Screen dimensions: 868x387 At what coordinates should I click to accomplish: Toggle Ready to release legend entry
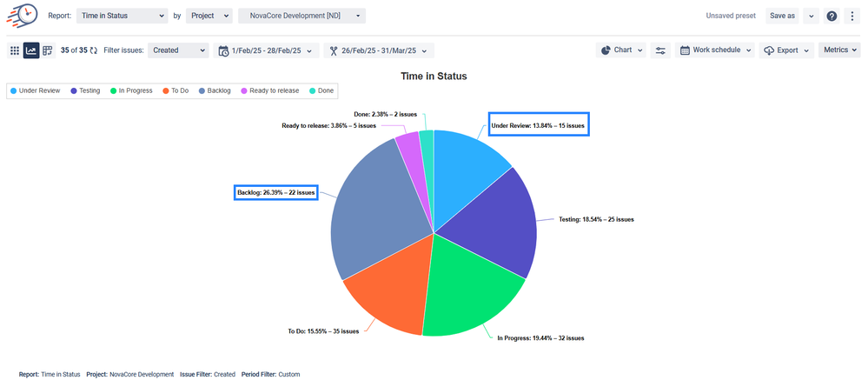click(x=269, y=91)
